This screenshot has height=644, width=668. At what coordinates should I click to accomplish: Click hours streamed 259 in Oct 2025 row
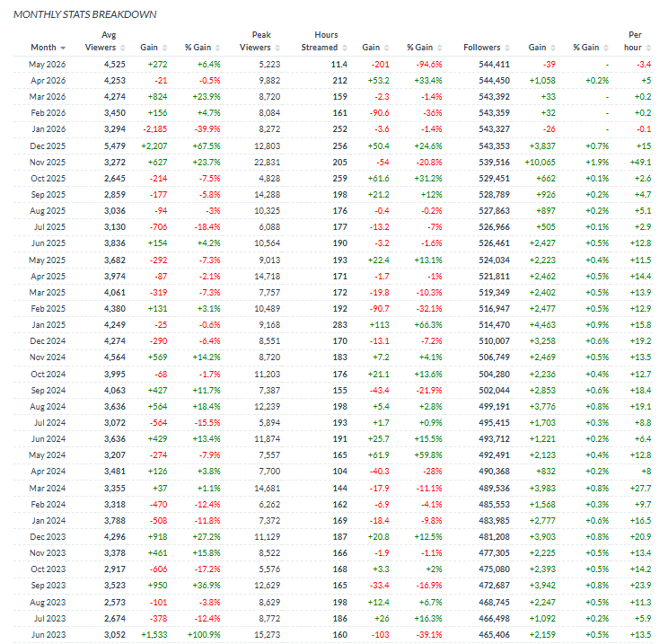(x=340, y=179)
